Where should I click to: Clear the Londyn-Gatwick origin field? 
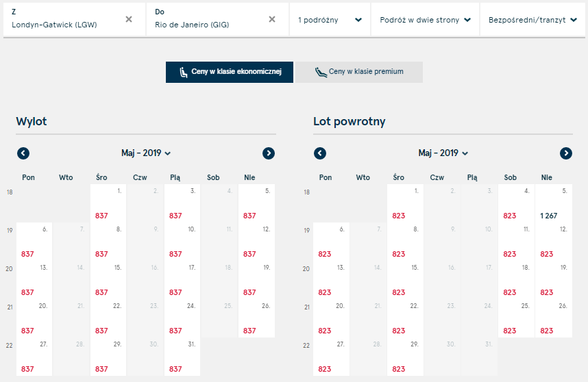click(129, 19)
